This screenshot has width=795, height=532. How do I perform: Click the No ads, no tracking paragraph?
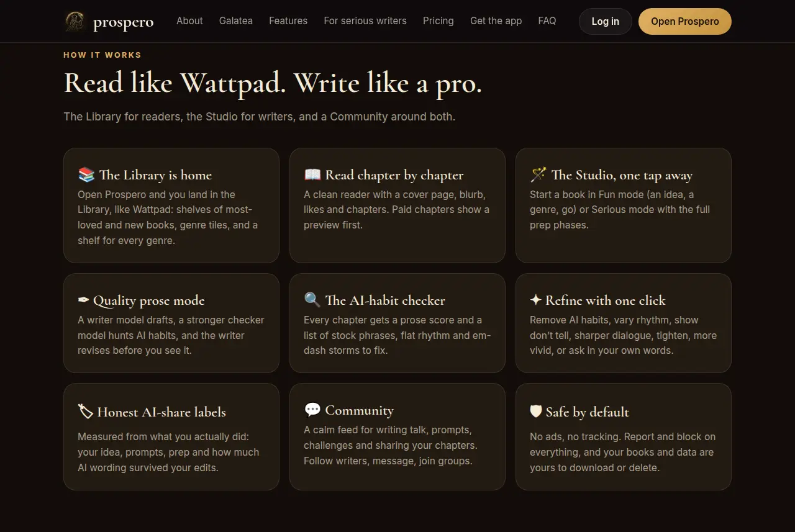tap(622, 453)
